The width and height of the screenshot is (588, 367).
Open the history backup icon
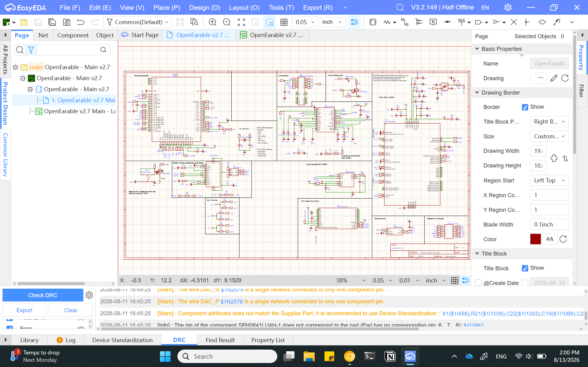[x=66, y=22]
